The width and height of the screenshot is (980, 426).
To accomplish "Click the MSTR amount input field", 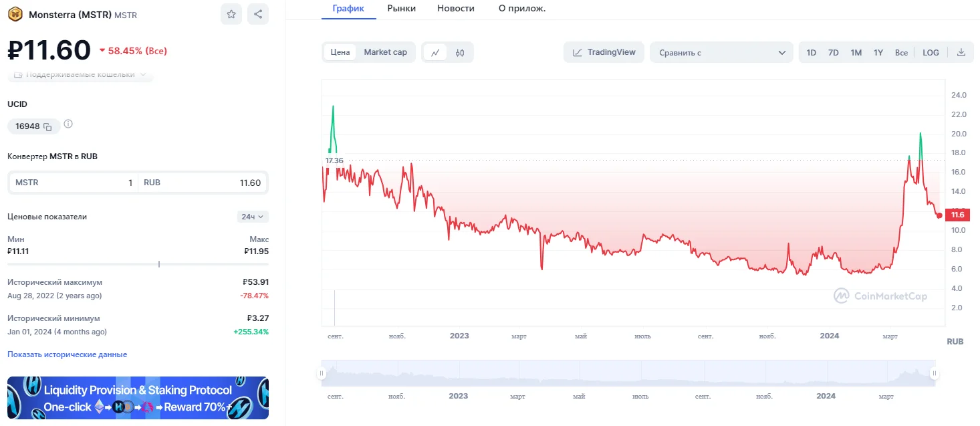I will click(x=73, y=183).
